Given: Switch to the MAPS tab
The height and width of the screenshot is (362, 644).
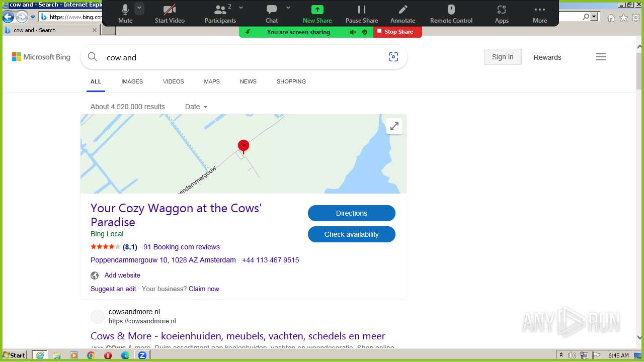Looking at the screenshot, I should (212, 81).
